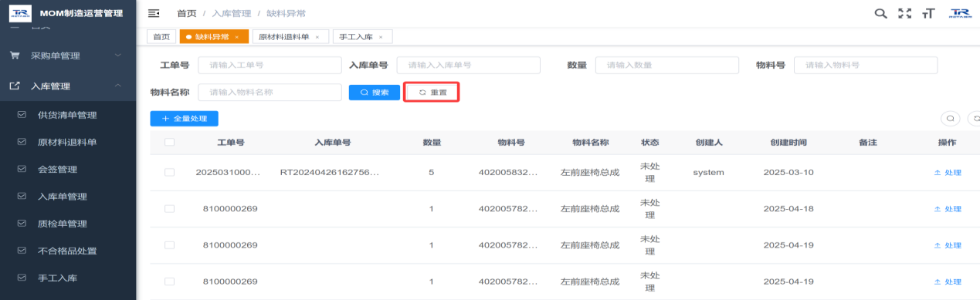Open 质检单管理 in the sidebar
Image resolution: width=980 pixels, height=300 pixels.
[x=62, y=224]
